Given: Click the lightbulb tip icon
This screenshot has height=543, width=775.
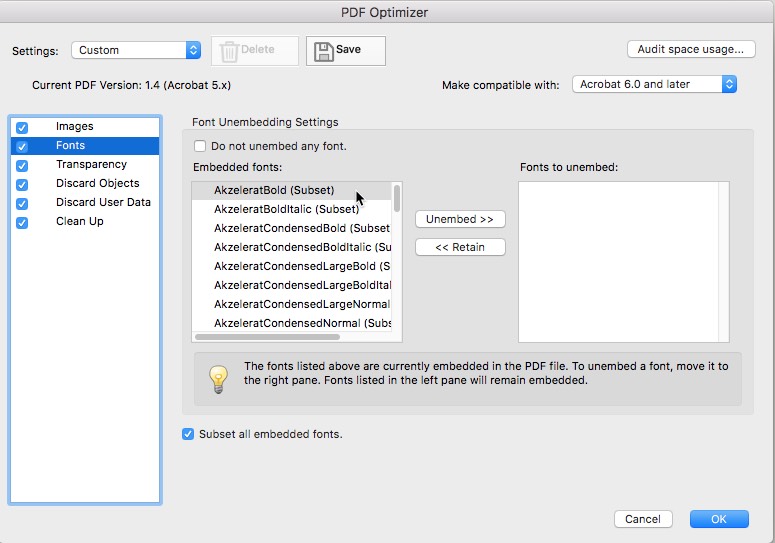Looking at the screenshot, I should point(218,379).
